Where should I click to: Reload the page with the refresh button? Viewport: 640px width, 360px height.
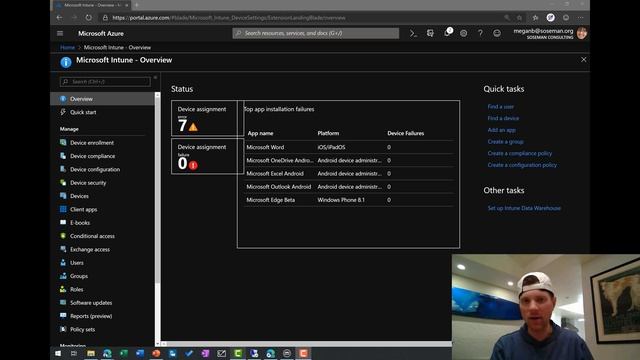coord(89,18)
